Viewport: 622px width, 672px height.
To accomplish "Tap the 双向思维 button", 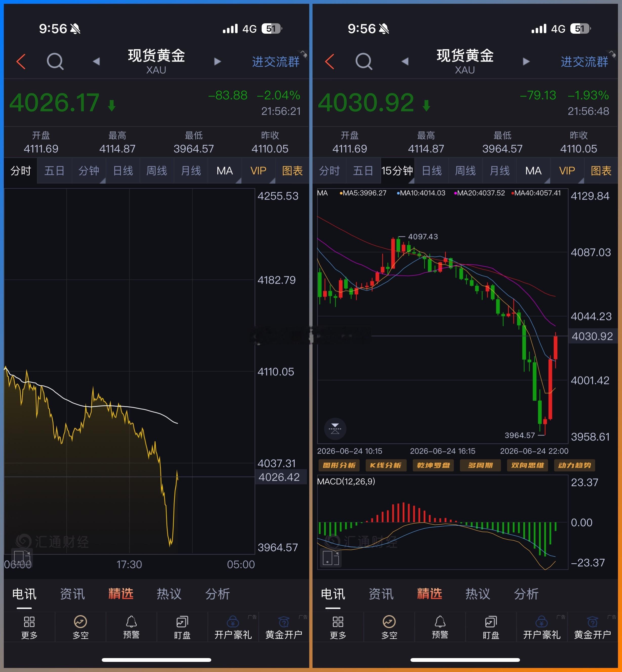I will (527, 466).
